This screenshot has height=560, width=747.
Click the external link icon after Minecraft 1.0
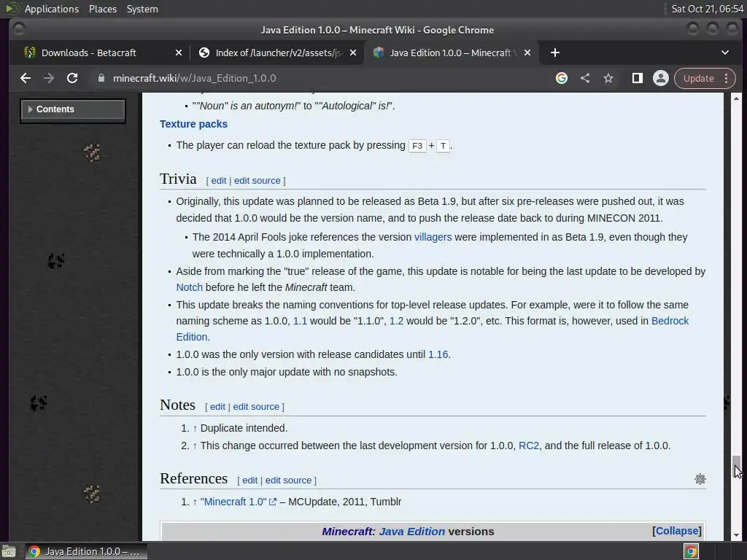(x=273, y=502)
